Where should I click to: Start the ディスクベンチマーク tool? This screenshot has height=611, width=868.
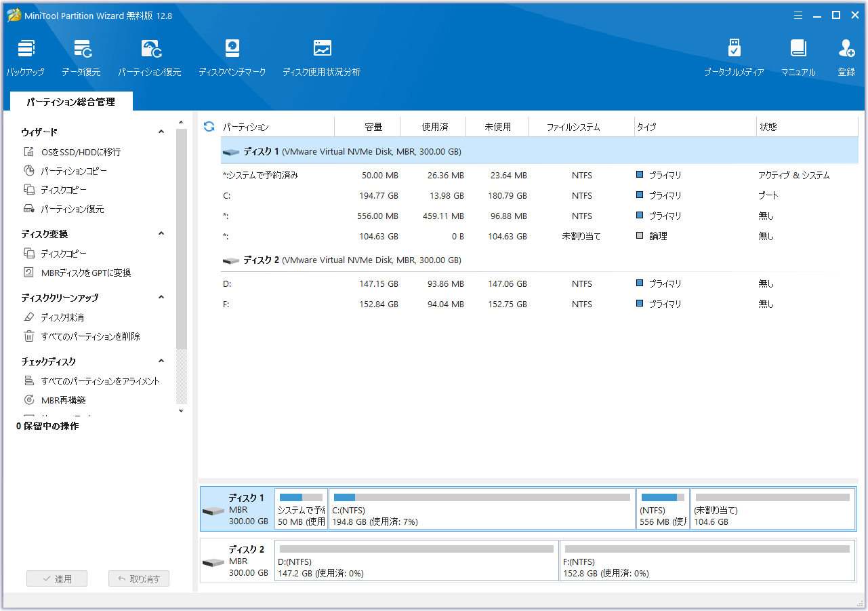click(x=232, y=57)
